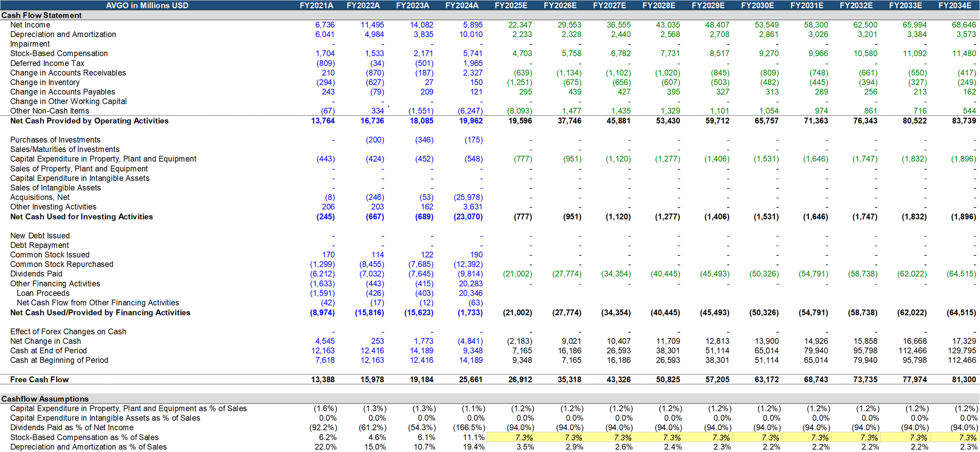Click the FY2025E column header
The height and width of the screenshot is (452, 980).
pyautogui.click(x=511, y=5)
